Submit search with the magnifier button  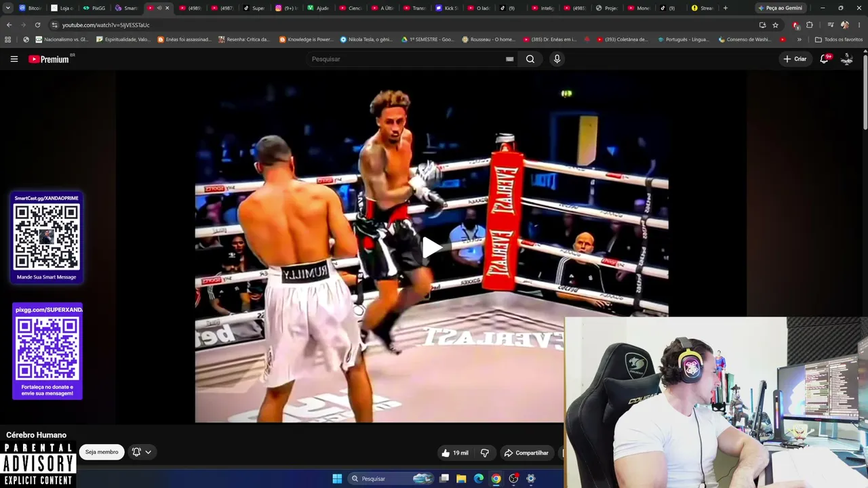click(x=530, y=59)
